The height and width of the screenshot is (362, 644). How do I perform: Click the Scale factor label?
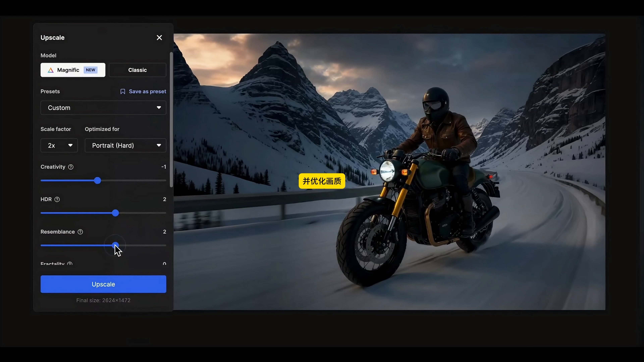pos(56,129)
